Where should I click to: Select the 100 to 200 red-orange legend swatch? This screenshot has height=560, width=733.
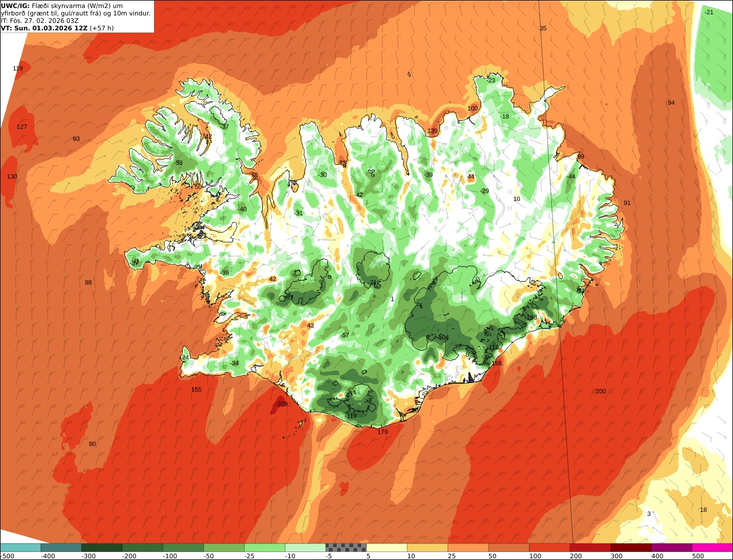pyautogui.click(x=549, y=547)
